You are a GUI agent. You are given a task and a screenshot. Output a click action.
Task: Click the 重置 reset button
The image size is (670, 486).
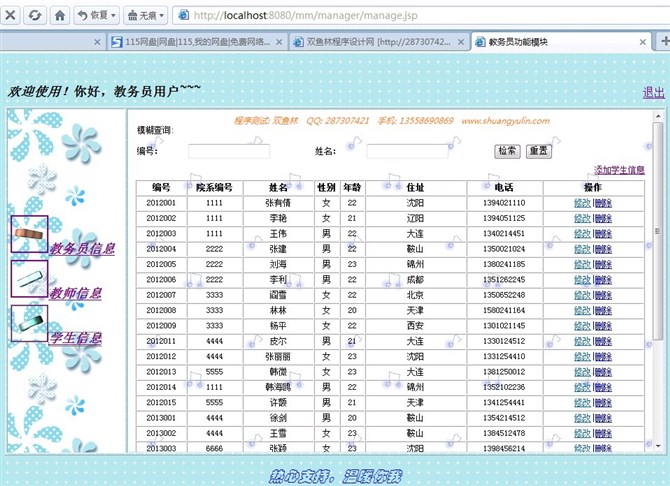(x=538, y=151)
